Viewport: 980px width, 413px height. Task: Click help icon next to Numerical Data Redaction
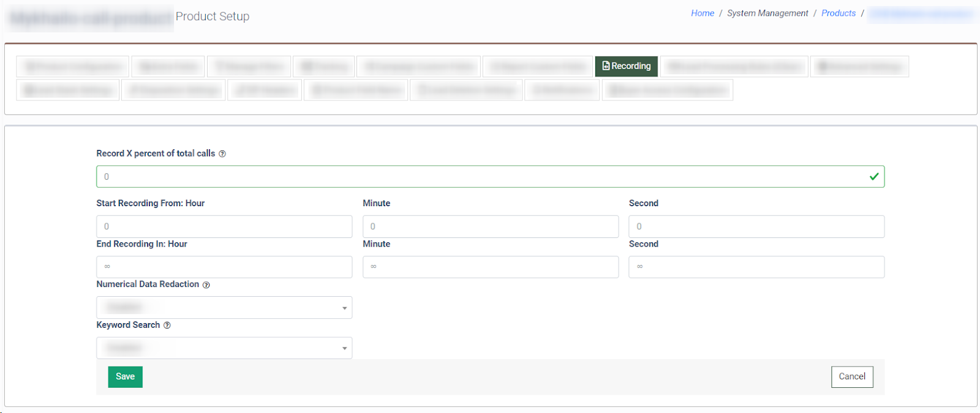click(x=206, y=285)
